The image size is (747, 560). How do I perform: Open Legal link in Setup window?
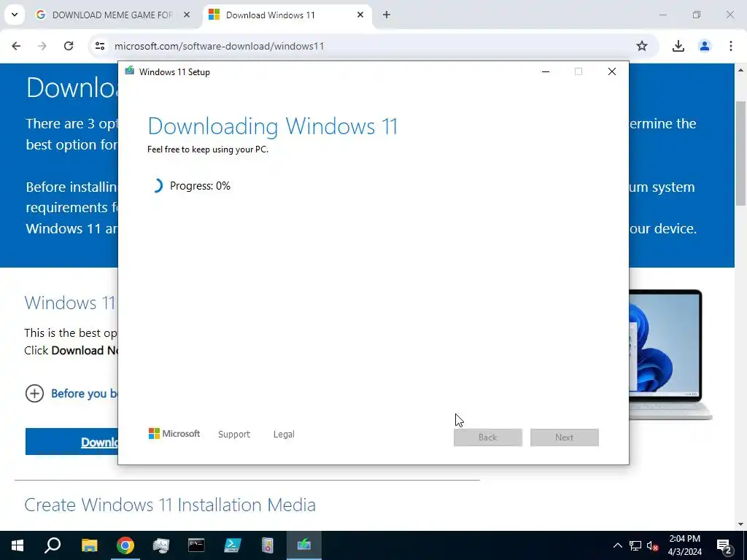(284, 435)
